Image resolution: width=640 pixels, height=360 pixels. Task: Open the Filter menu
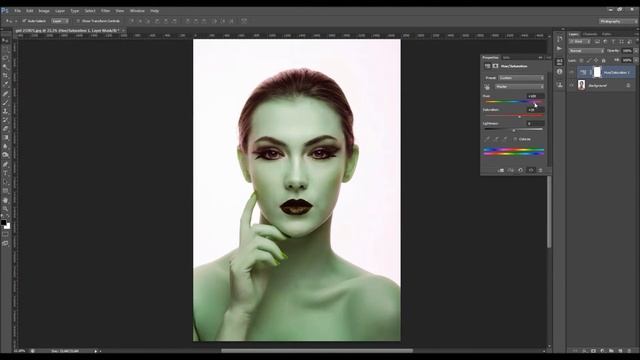[x=105, y=11]
